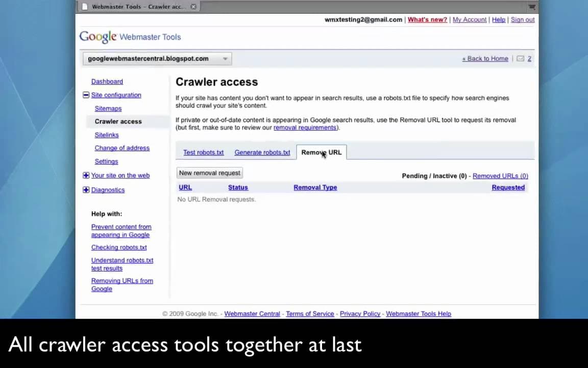
Task: Open the Dashboard link
Action: click(x=107, y=81)
